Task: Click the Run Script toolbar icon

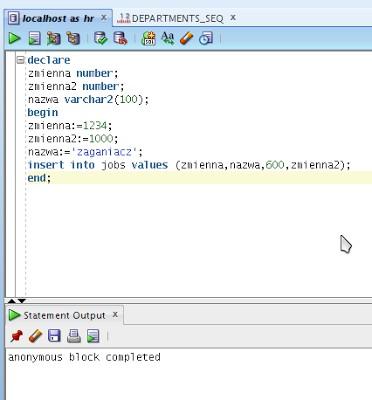Action: [34, 38]
